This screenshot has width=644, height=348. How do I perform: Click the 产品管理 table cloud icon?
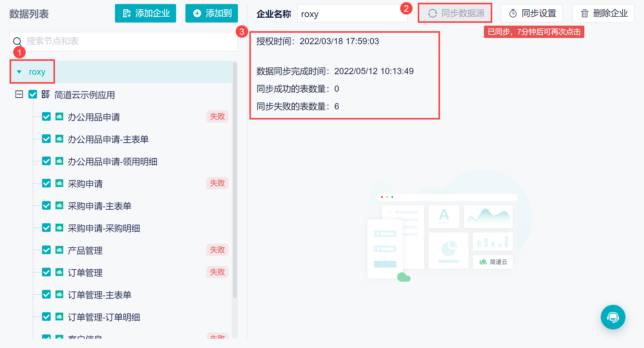point(59,250)
